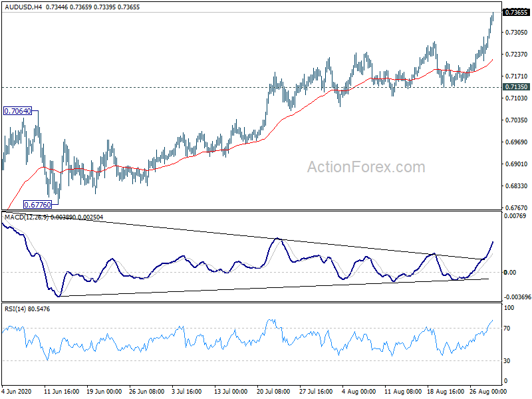Click the 19 Jun 00:00 time label

click(104, 391)
